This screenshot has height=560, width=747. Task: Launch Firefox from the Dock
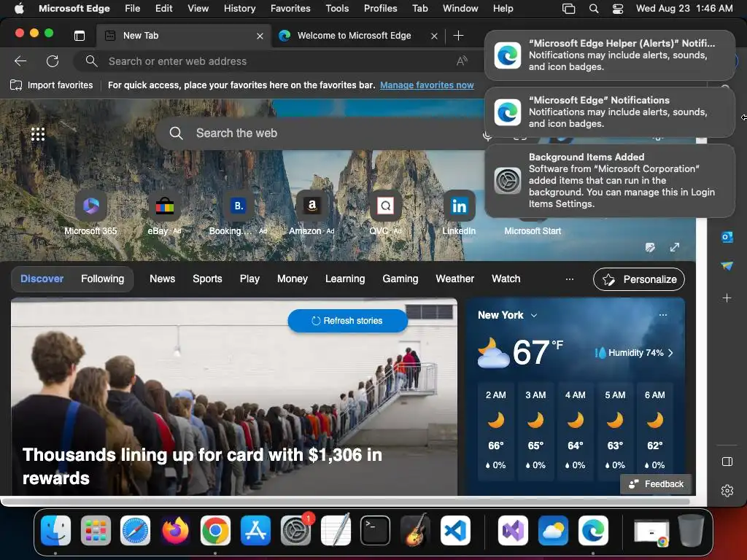(x=175, y=530)
